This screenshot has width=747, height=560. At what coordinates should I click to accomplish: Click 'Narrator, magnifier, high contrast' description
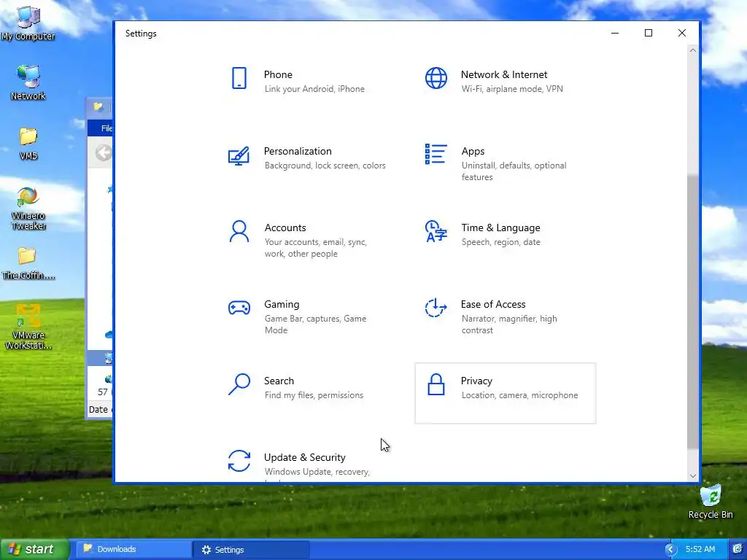(509, 324)
